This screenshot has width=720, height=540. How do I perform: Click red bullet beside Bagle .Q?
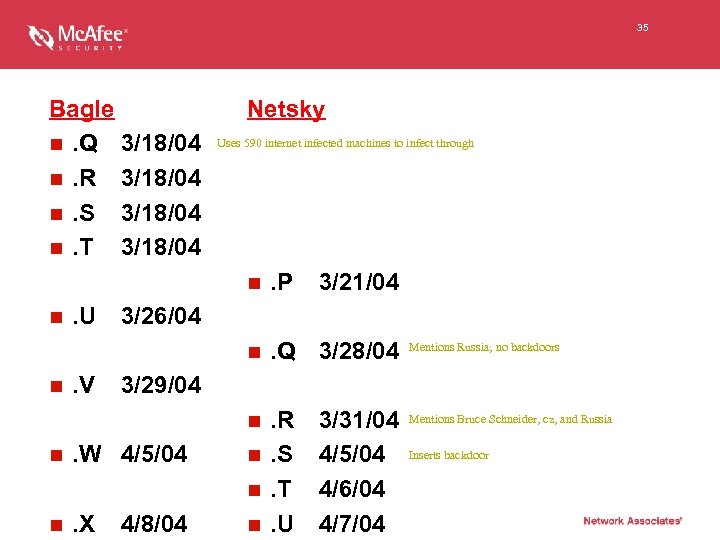click(56, 145)
